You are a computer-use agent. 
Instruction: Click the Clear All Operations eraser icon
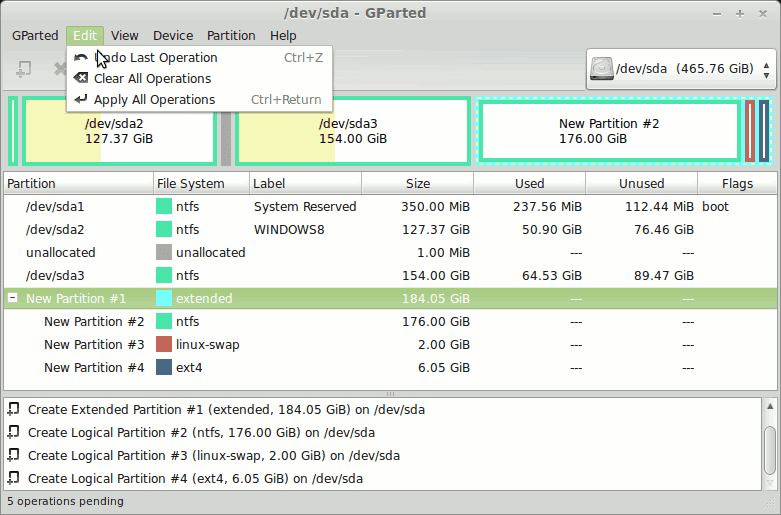81,78
